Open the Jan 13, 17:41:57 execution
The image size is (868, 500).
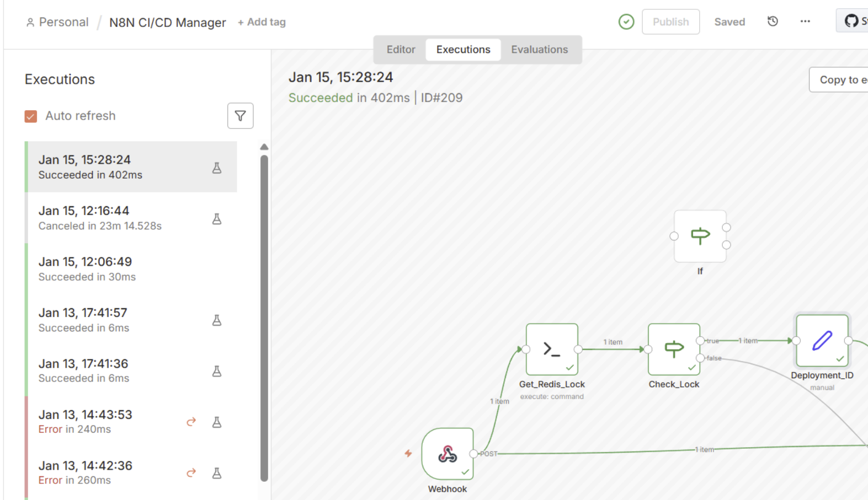pyautogui.click(x=131, y=320)
